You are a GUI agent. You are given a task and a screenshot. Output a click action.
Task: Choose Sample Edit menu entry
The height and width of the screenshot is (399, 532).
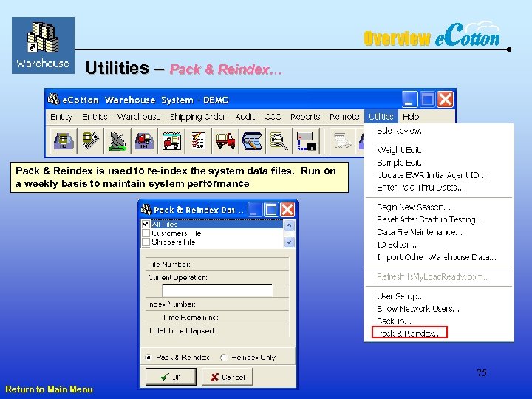400,163
